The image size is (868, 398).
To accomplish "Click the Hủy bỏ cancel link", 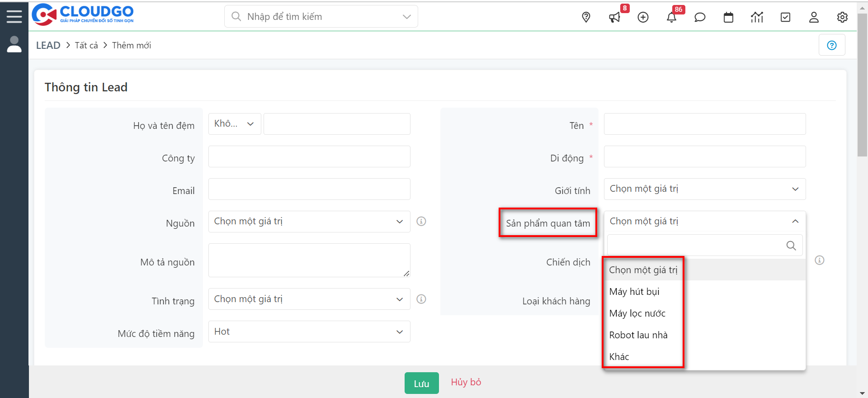I will coord(466,382).
